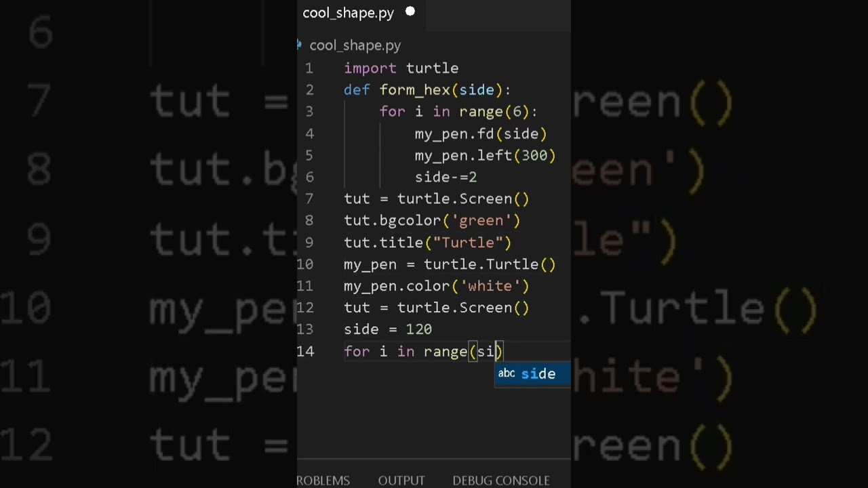Click 'my_pen.color('white')' code line

coord(436,286)
